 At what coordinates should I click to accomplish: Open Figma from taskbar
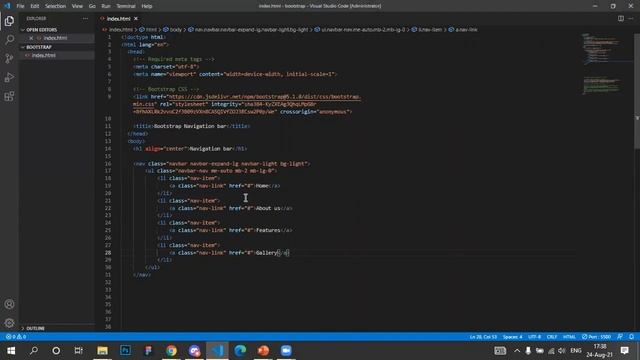click(148, 351)
